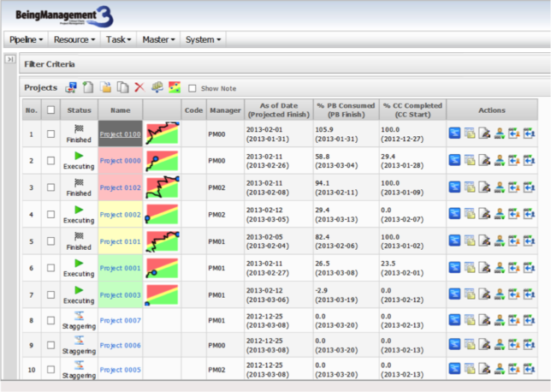Screen dimensions: 551x392
Task: Open the System dropdown menu
Action: pyautogui.click(x=204, y=39)
